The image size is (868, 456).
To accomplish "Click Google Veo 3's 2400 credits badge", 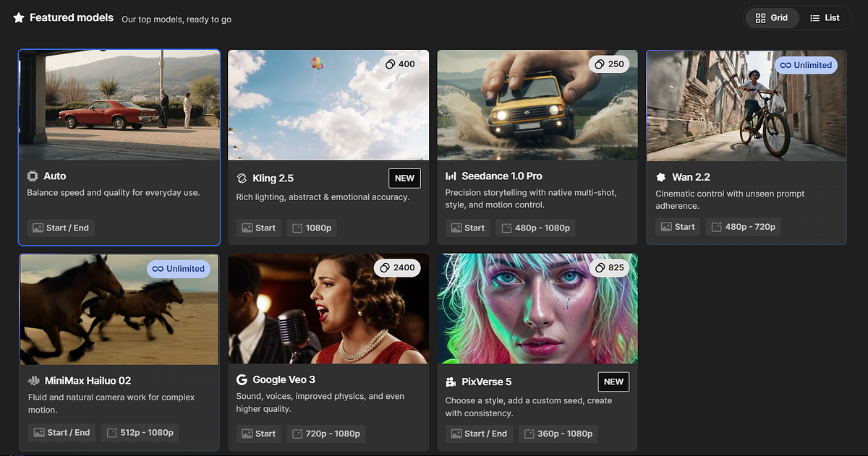I will (x=398, y=268).
